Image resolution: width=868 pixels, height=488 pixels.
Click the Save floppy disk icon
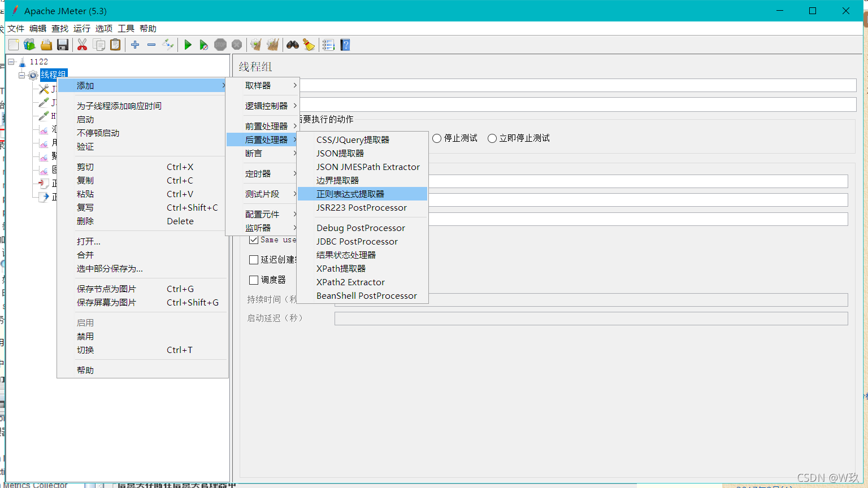point(63,45)
